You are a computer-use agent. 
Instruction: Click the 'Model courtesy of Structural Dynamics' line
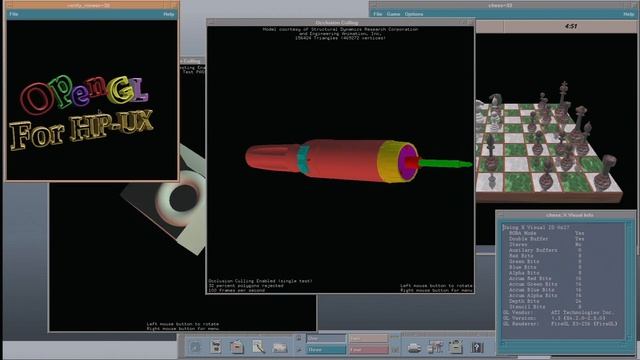click(340, 29)
